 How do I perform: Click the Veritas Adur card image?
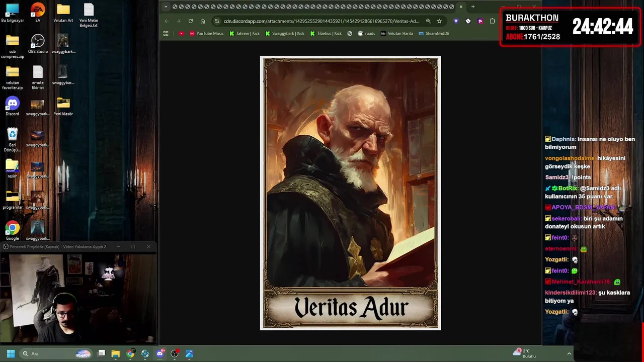click(x=350, y=193)
